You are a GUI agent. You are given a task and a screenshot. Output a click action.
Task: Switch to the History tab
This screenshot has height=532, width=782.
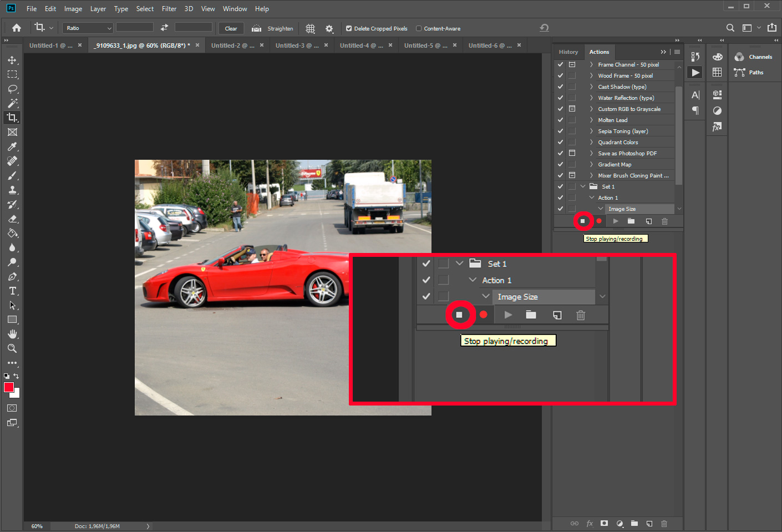(568, 52)
